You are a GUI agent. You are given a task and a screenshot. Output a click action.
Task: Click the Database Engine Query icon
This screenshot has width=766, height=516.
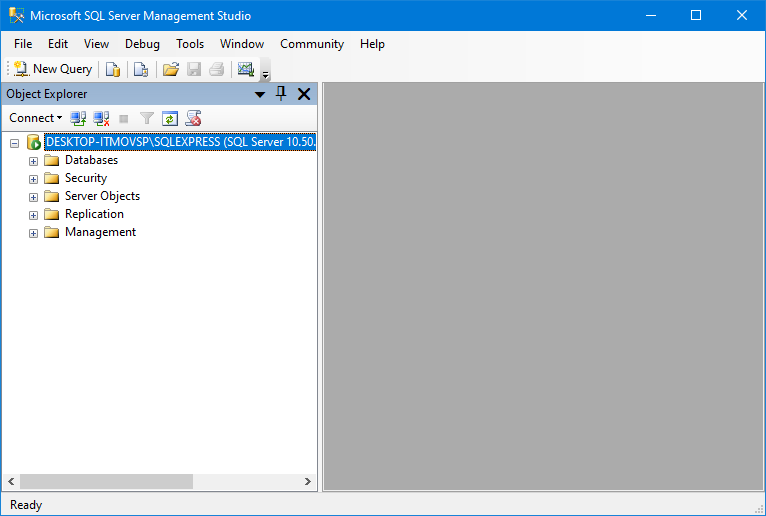click(x=113, y=69)
